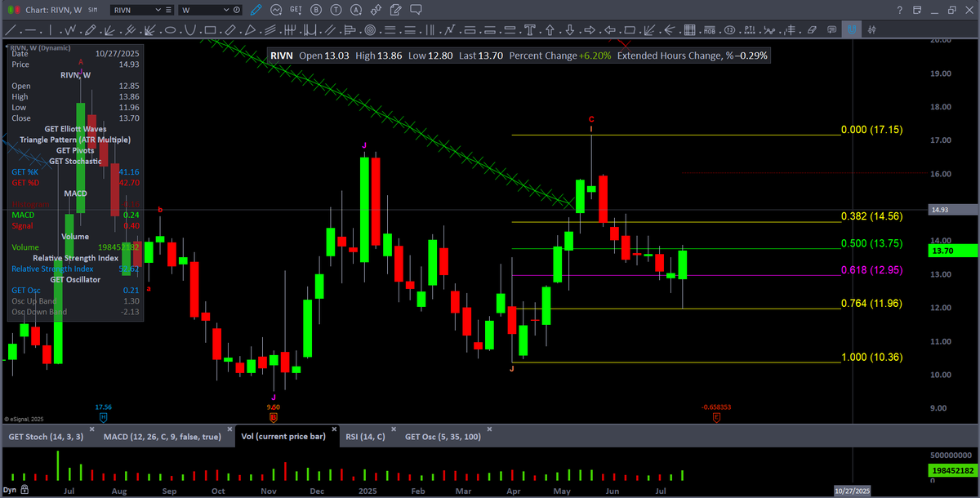The image size is (980, 498).
Task: Select the right arrow marker tool
Action: 590,30
